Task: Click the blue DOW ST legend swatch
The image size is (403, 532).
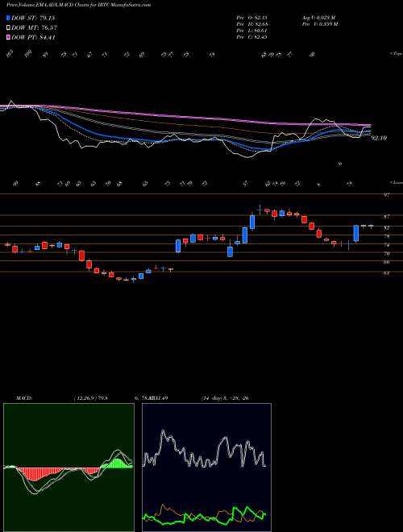Action: click(x=9, y=18)
